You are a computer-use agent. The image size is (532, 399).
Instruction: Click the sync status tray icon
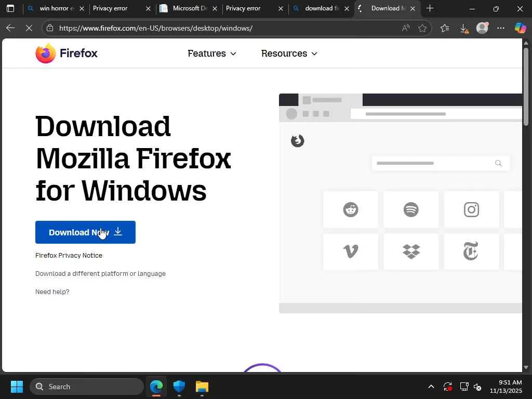(447, 387)
